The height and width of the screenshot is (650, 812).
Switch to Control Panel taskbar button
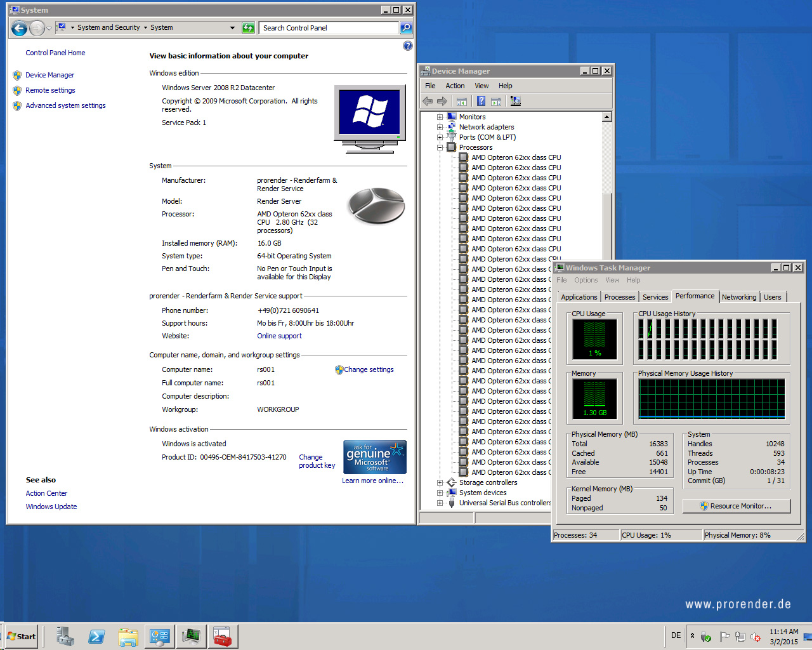(159, 637)
